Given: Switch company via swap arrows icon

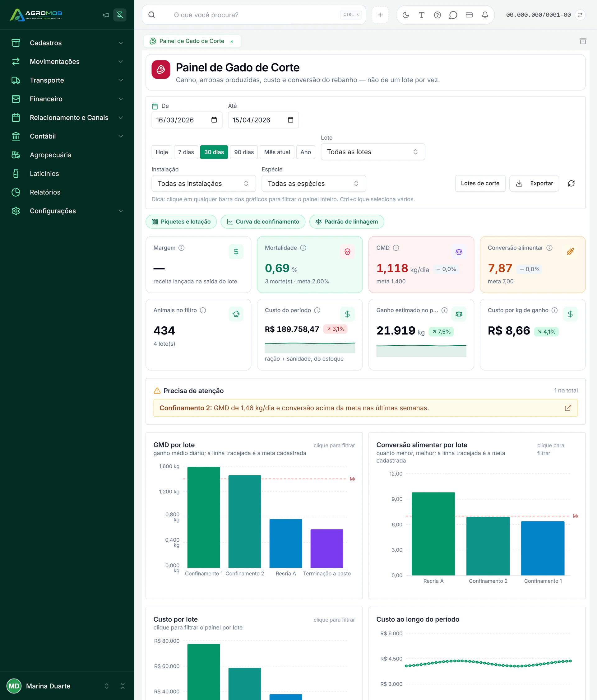Looking at the screenshot, I should pos(580,15).
